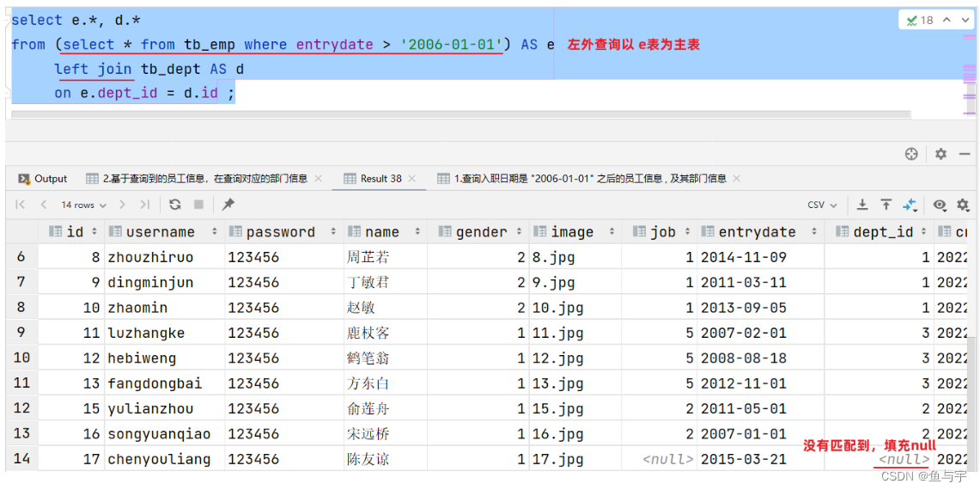Sort by the gender column arrows
Viewport: 980px width, 490px height.
click(520, 232)
